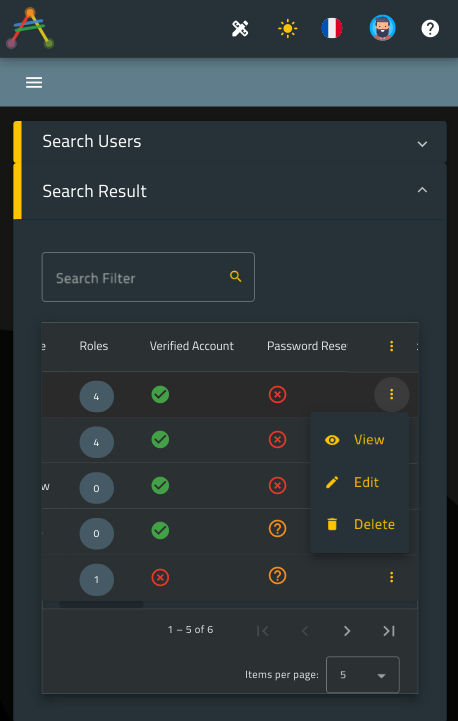Choose Edit in the row context menu
Screen dimensions: 458x721
(x=360, y=482)
